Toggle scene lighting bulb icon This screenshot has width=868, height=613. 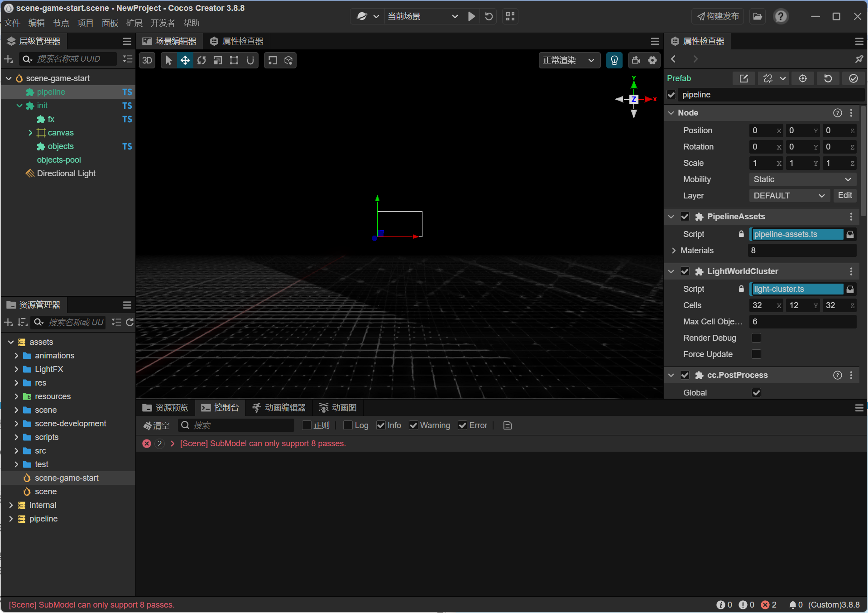point(614,60)
